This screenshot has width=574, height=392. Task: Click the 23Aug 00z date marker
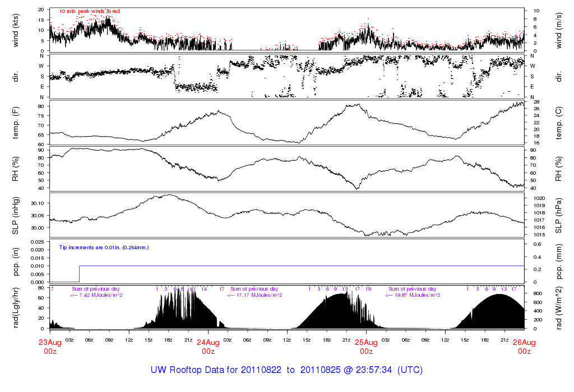click(x=50, y=347)
